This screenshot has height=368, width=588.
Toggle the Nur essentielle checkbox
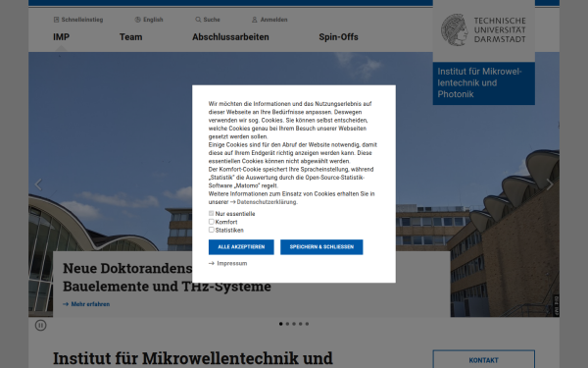(x=211, y=213)
